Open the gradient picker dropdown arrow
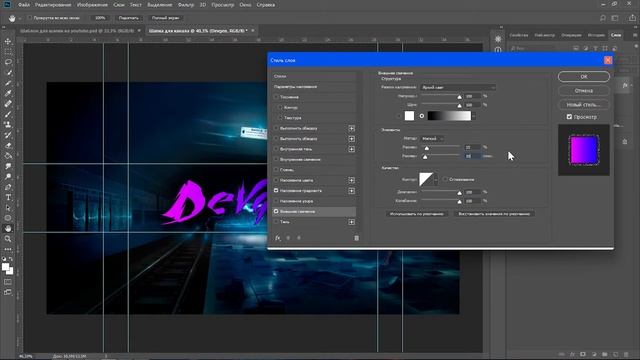The image size is (640, 360). point(473,116)
